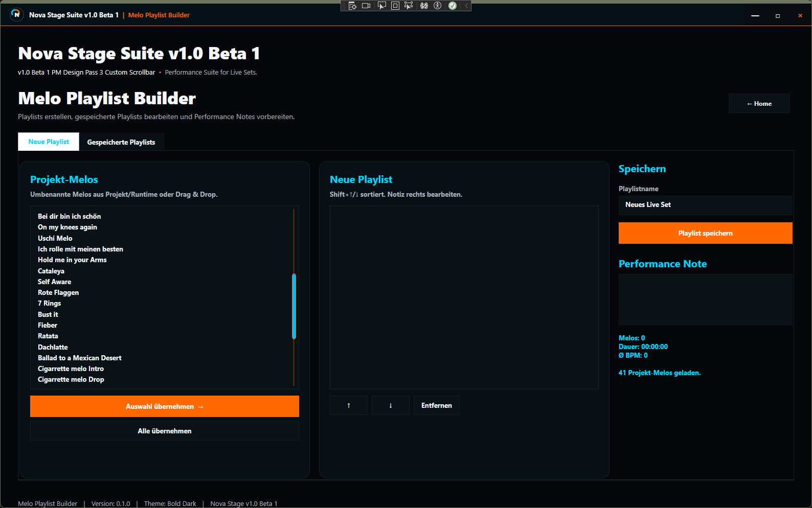Click the green checkmark Hot Reload icon
The height and width of the screenshot is (508, 812).
453,6
